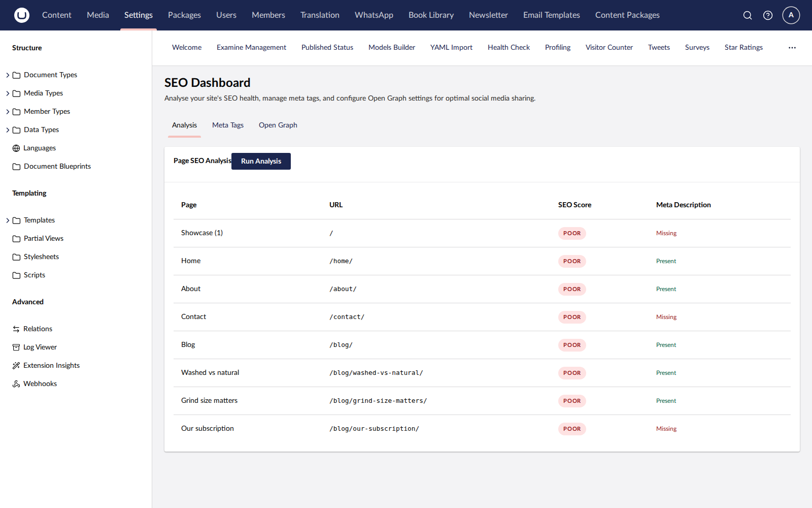Click the Document Types folder icon
The width and height of the screenshot is (812, 508).
(x=16, y=75)
